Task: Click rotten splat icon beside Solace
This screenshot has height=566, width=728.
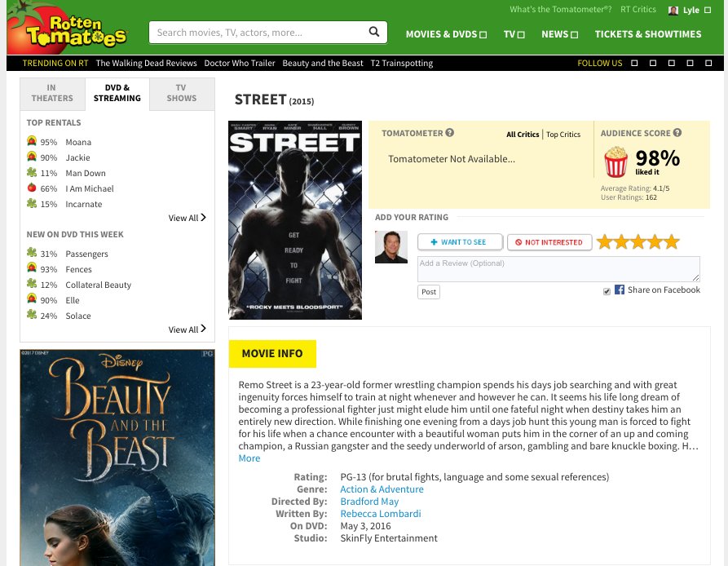Action: point(32,314)
